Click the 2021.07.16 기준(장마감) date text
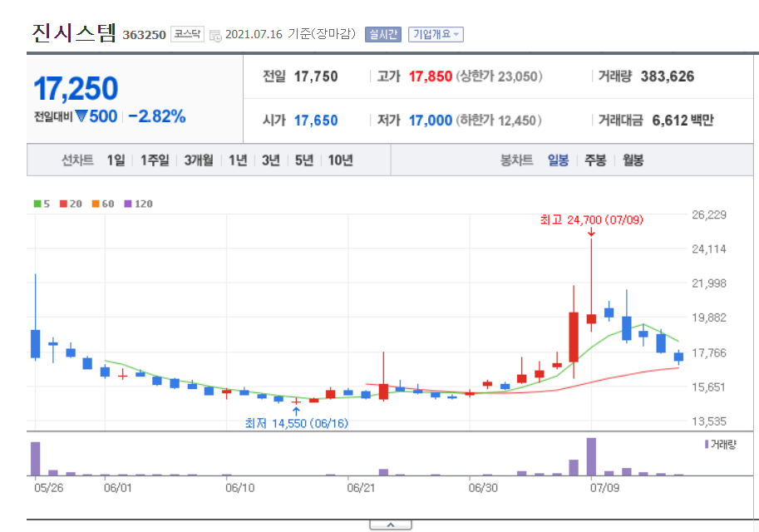Image resolution: width=759 pixels, height=532 pixels. click(x=290, y=34)
